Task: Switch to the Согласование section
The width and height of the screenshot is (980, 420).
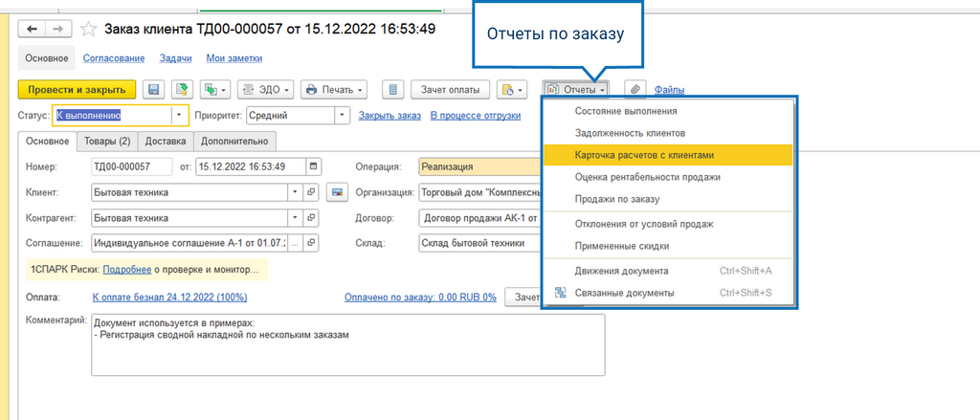Action: (114, 58)
